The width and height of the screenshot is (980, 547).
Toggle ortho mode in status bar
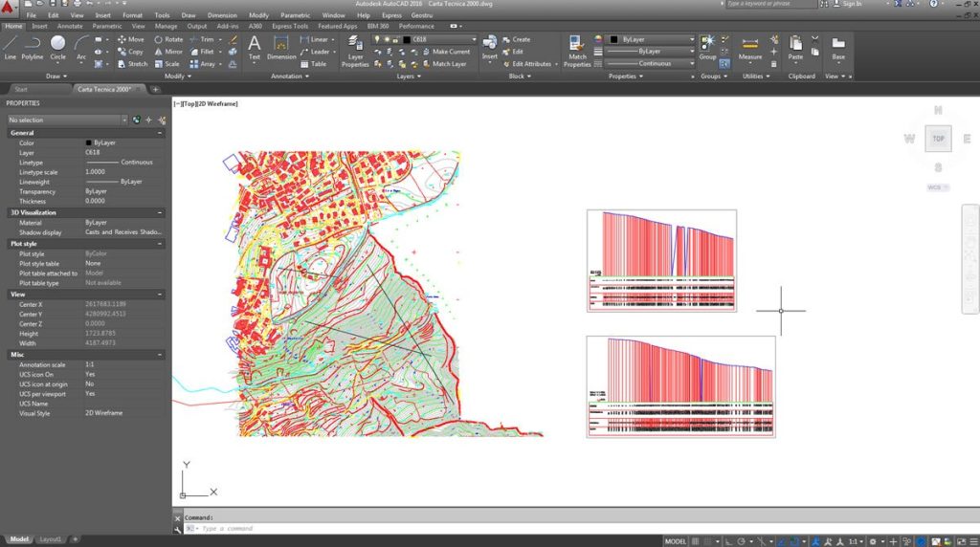coord(727,541)
